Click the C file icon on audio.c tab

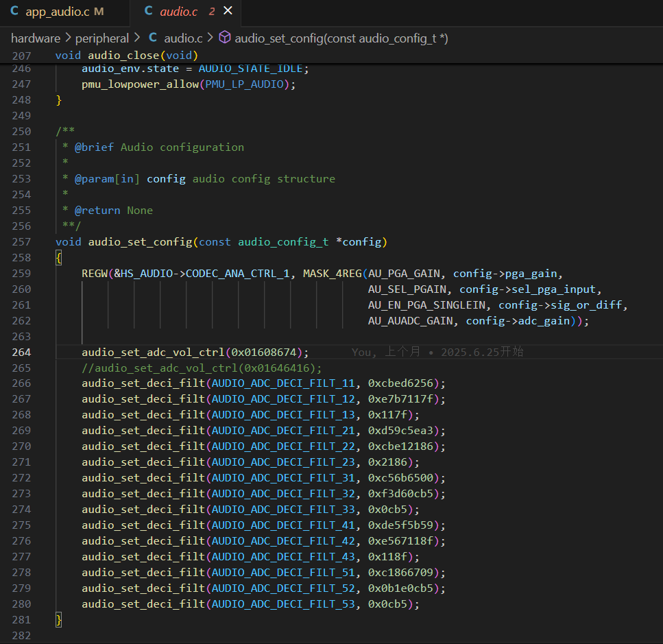point(148,12)
